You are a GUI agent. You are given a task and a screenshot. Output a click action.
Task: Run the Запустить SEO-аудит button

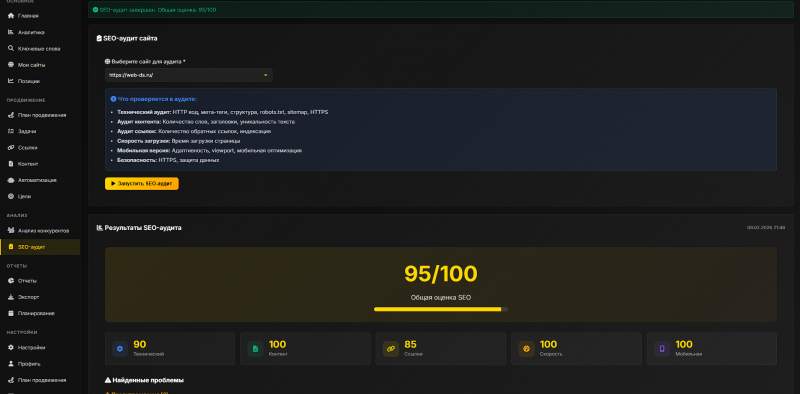(142, 183)
